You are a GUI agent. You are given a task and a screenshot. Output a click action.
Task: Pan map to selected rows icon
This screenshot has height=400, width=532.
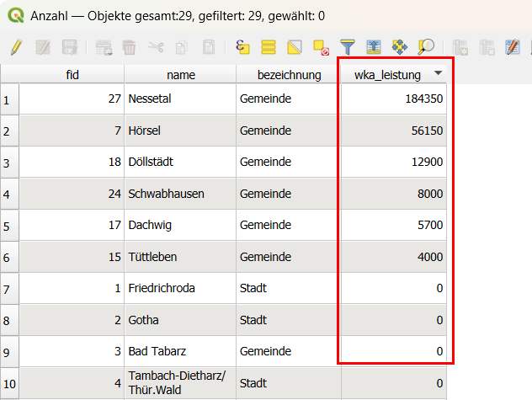[x=400, y=47]
